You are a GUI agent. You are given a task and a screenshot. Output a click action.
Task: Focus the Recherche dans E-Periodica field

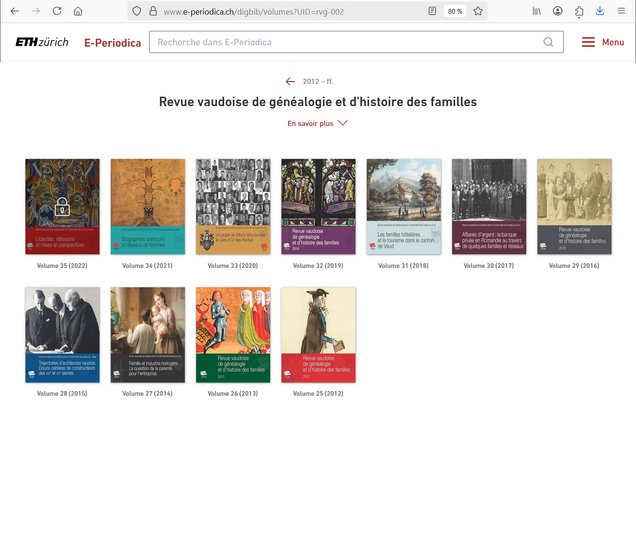point(356,42)
